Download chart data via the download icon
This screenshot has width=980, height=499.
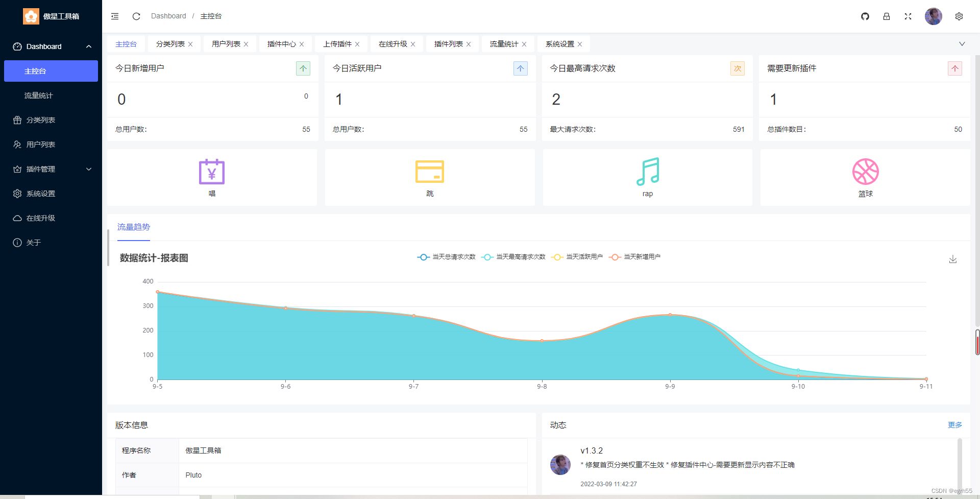tap(952, 259)
